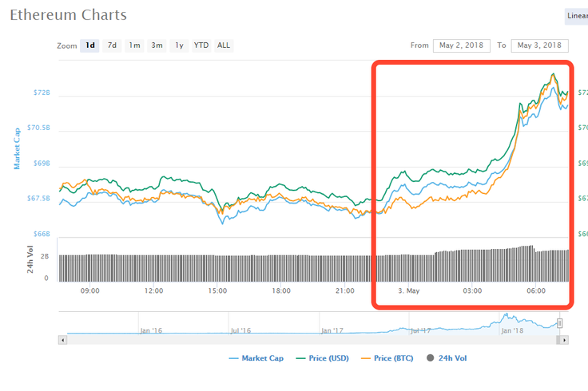Click the To date field May 3, 2018
This screenshot has width=588, height=391.
point(539,45)
